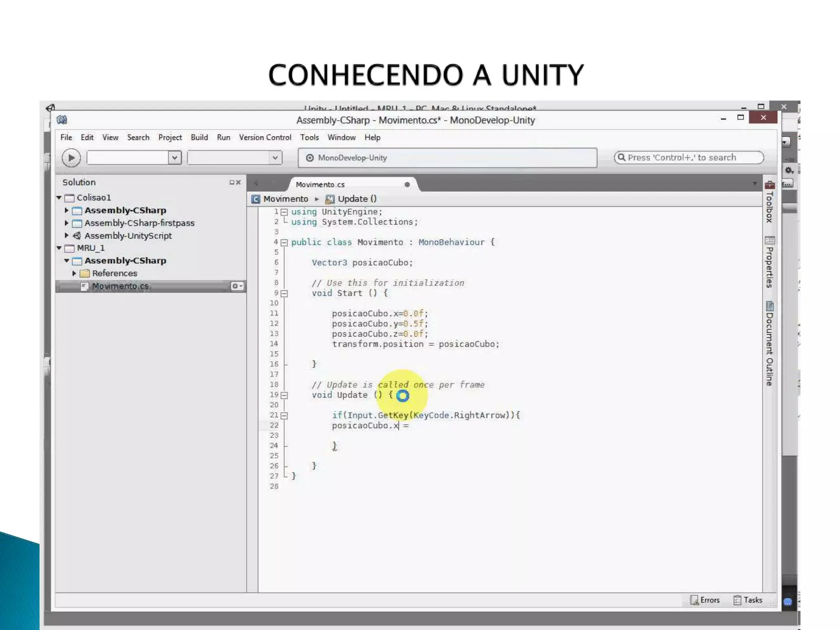Collapse the MRU_1 solution node
Image resolution: width=840 pixels, height=630 pixels.
tap(59, 248)
